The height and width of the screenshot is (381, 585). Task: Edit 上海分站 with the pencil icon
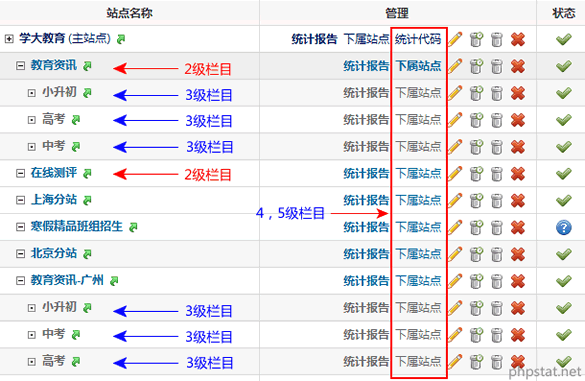[455, 200]
